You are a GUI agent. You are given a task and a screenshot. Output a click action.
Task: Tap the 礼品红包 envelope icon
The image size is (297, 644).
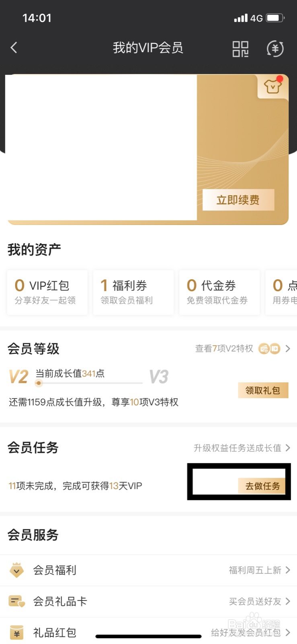[x=16, y=632]
